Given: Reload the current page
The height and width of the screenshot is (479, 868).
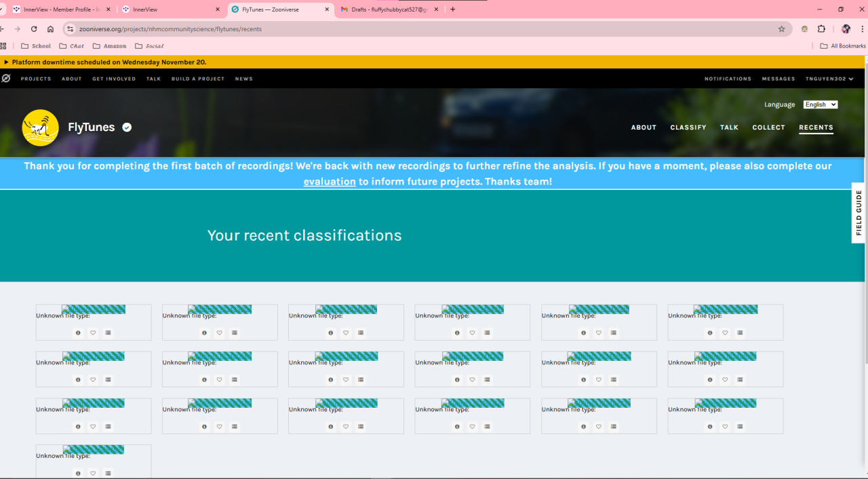Looking at the screenshot, I should (34, 29).
